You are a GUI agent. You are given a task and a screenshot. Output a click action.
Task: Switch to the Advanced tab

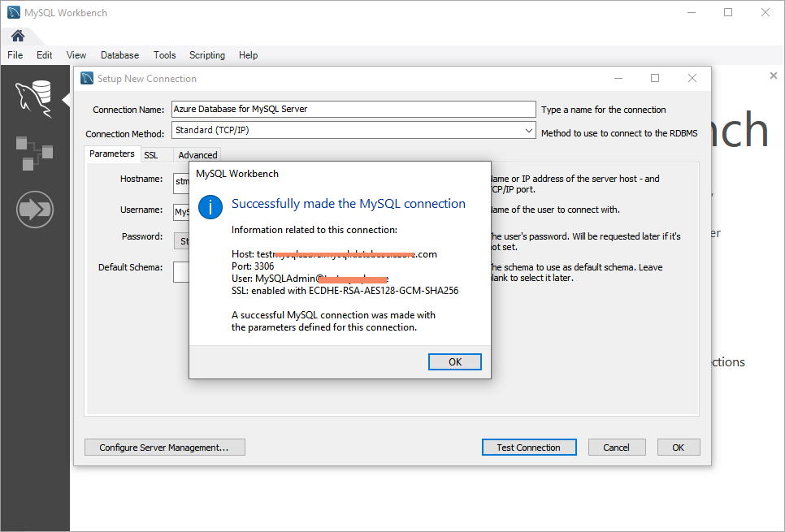(x=197, y=155)
